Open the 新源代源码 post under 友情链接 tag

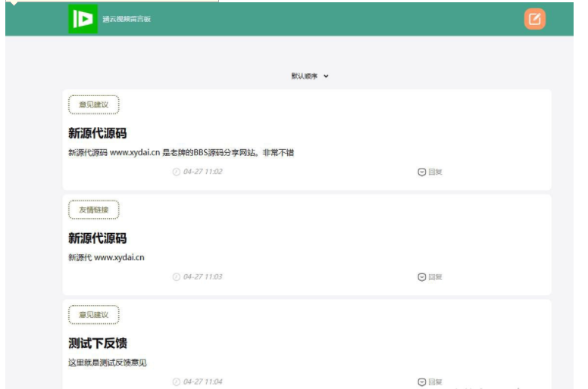(98, 238)
